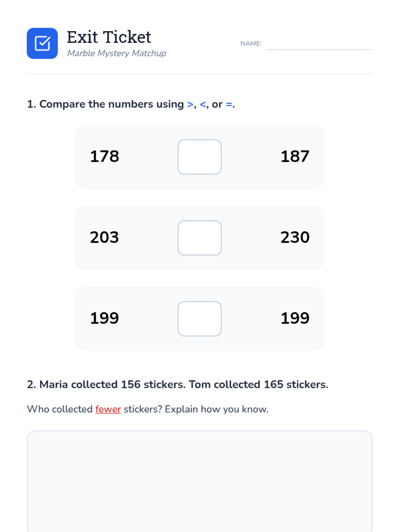Click the red underlined word fewer
The image size is (399, 532).
click(x=108, y=409)
